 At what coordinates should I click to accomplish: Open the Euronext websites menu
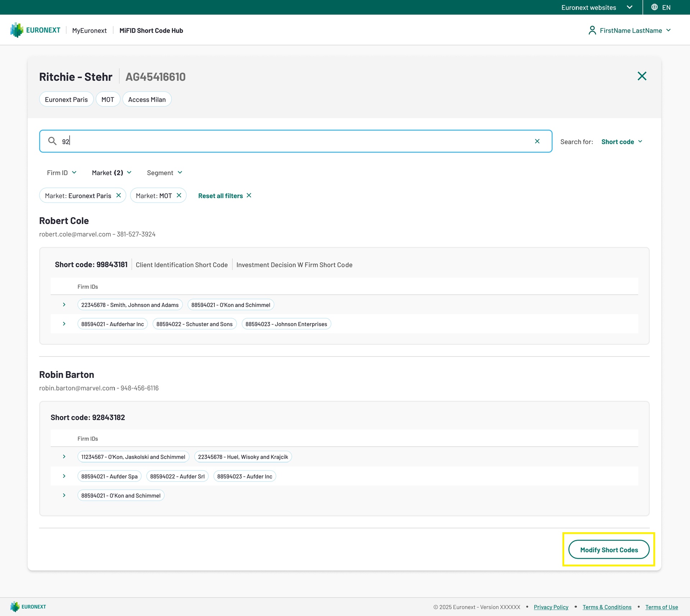597,7
